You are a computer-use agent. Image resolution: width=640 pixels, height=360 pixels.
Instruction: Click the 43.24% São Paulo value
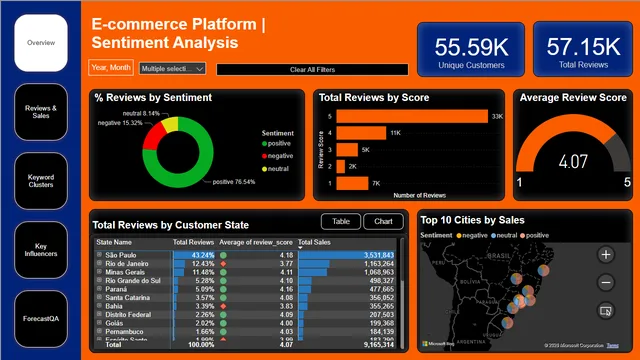tap(203, 255)
